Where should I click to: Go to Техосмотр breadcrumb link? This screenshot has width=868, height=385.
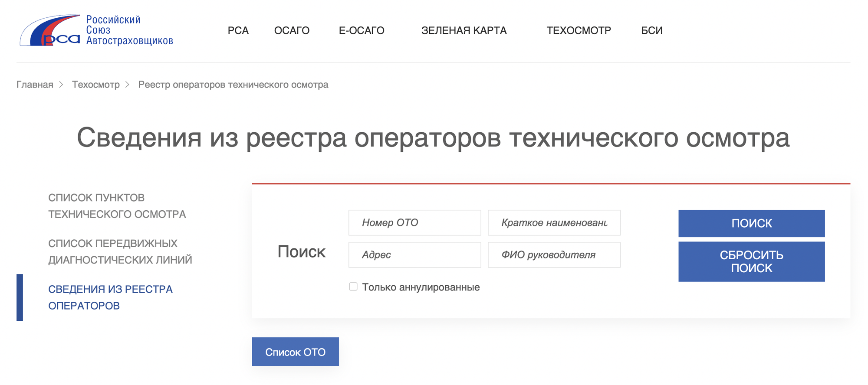[96, 85]
